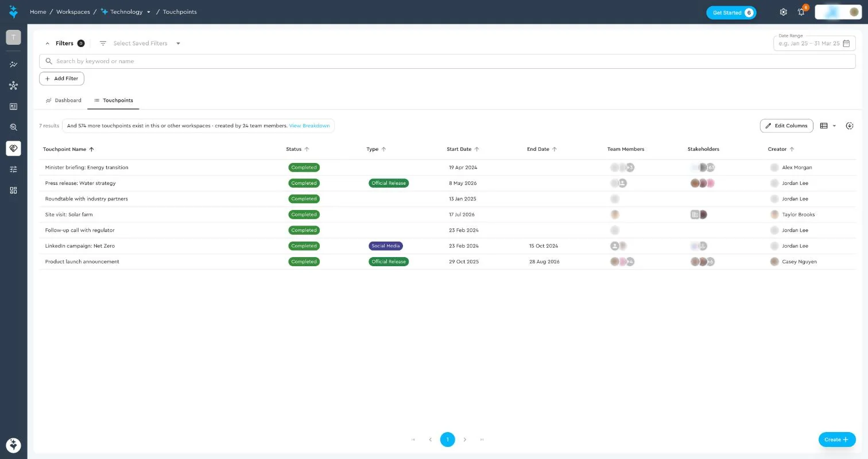Viewport: 868px width, 459px height.
Task: Open the network graph icon in sidebar
Action: (x=13, y=85)
